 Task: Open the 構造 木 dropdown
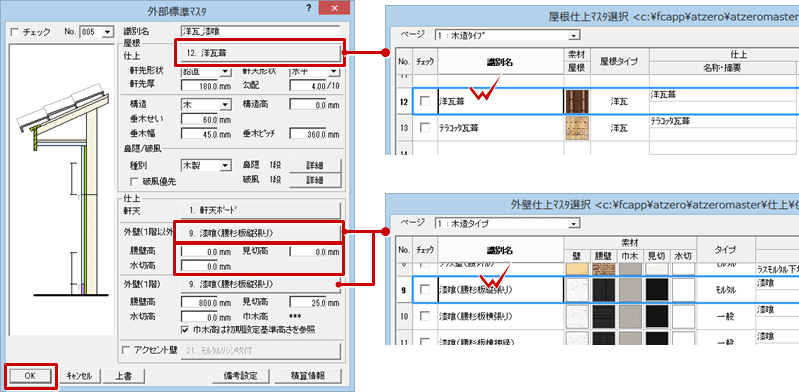226,104
